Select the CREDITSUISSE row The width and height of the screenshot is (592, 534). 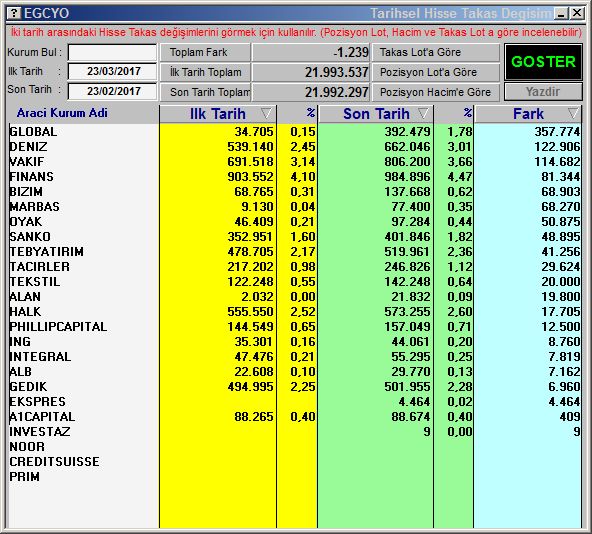click(x=294, y=461)
